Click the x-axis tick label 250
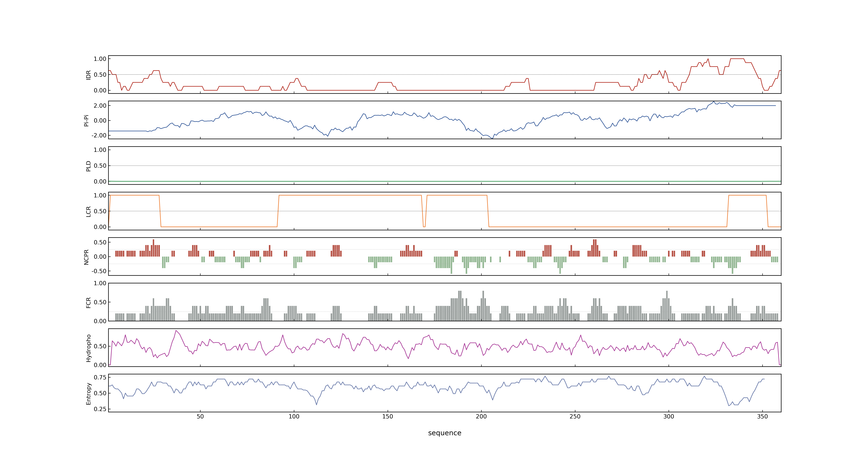Image resolution: width=868 pixels, height=463 pixels. click(x=575, y=416)
